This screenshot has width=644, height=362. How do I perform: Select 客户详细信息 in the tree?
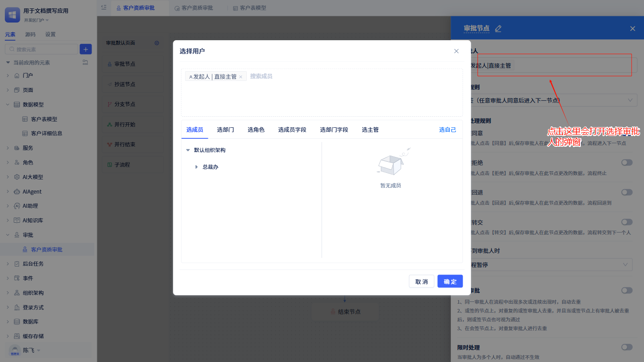(x=46, y=133)
